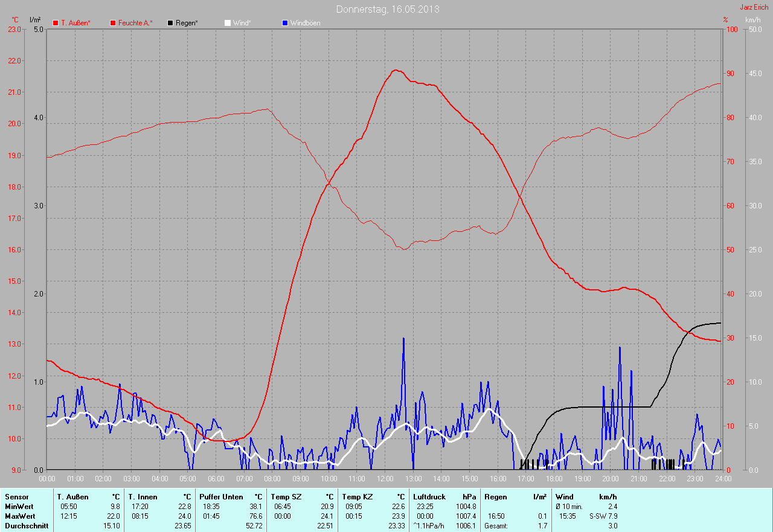The image size is (773, 532).
Task: Click the black Regen* legend swatch
Action: click(170, 23)
